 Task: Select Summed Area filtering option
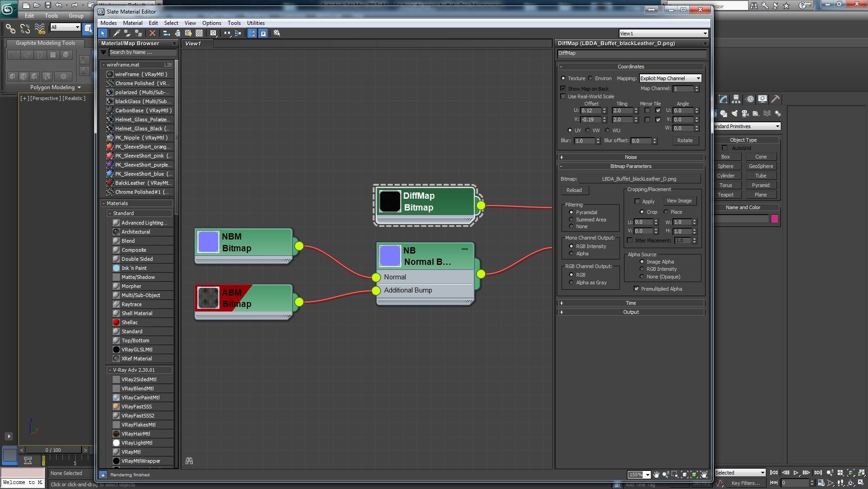(x=571, y=220)
